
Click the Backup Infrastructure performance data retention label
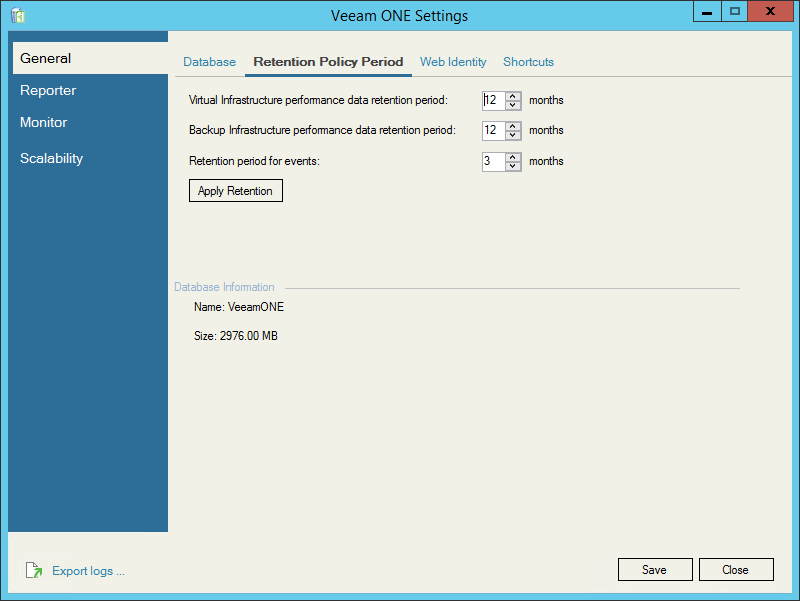coord(322,130)
